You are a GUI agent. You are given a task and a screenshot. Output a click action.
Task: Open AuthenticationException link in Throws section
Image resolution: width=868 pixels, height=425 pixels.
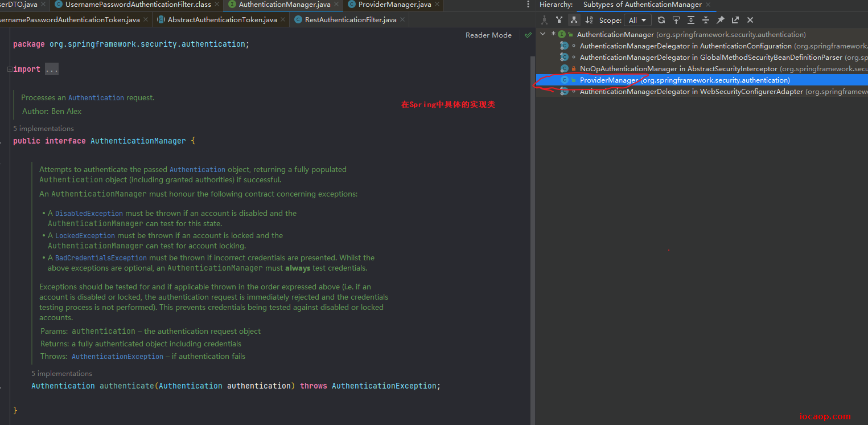tap(117, 357)
